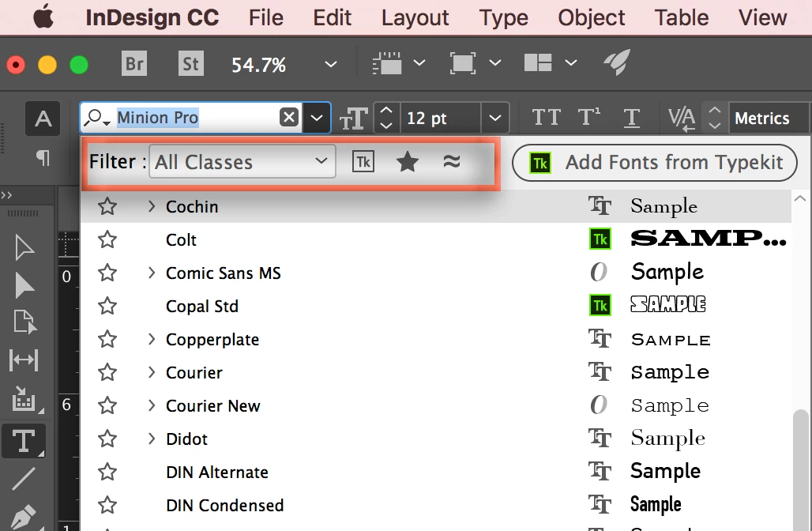Open the font size dropdown arrow
Image resolution: width=812 pixels, height=531 pixels.
495,118
